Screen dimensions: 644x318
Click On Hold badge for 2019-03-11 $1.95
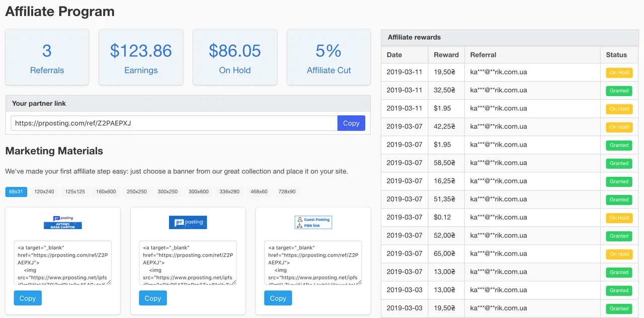pos(619,109)
